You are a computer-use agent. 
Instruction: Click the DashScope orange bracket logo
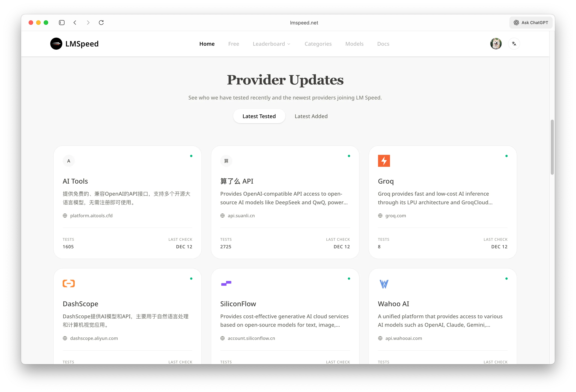coord(69,283)
